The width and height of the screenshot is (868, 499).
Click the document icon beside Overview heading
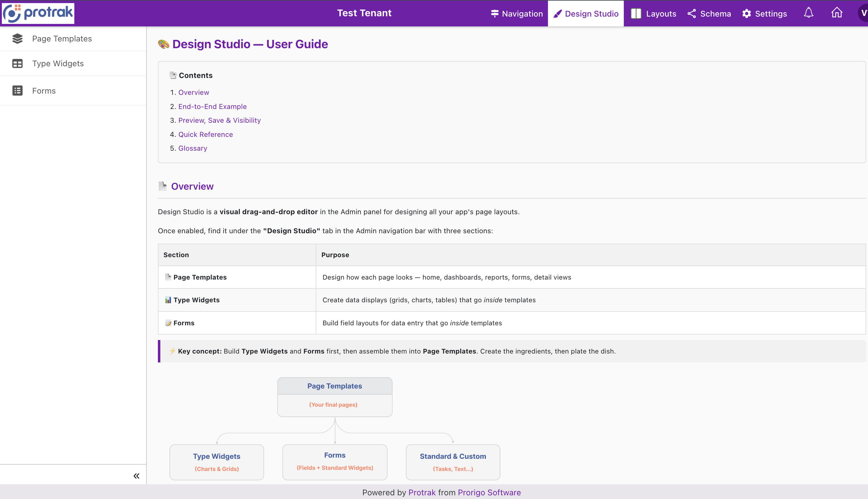(162, 186)
